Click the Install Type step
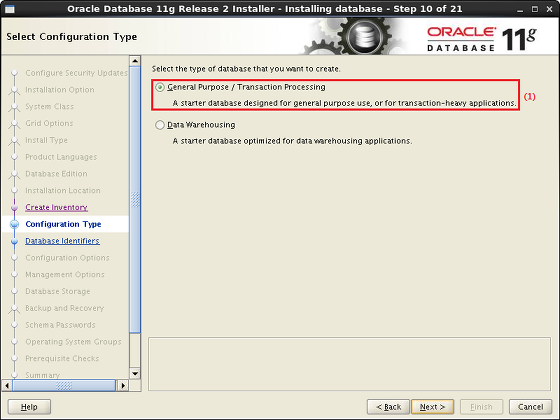560x420 pixels. [x=46, y=140]
